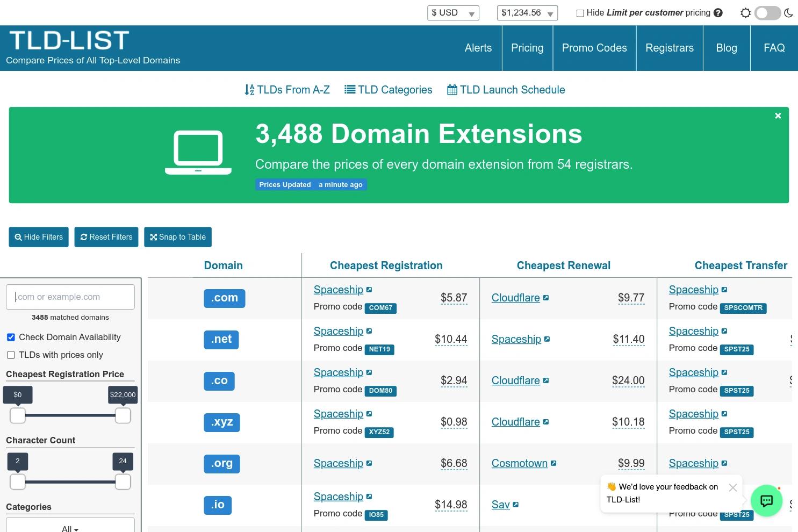Viewport: 798px width, 532px height.
Task: Click the domain search input field
Action: coord(70,297)
